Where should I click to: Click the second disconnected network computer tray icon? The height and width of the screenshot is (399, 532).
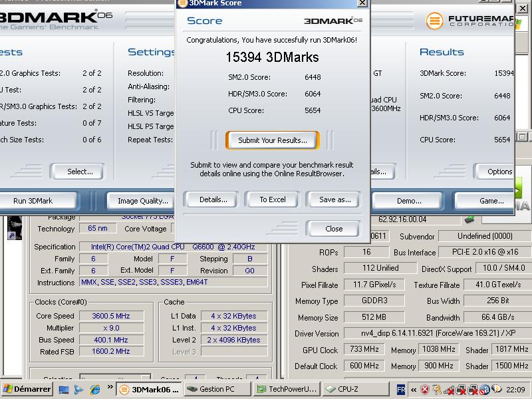473,390
